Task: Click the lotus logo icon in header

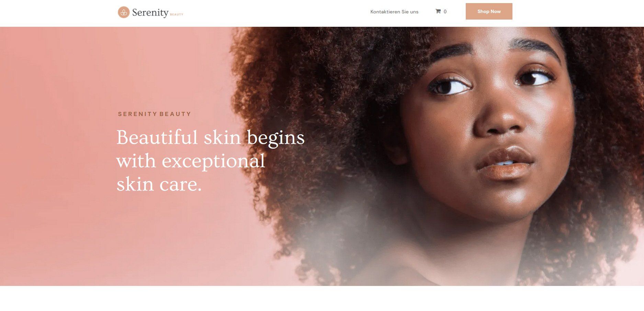Action: tap(124, 12)
